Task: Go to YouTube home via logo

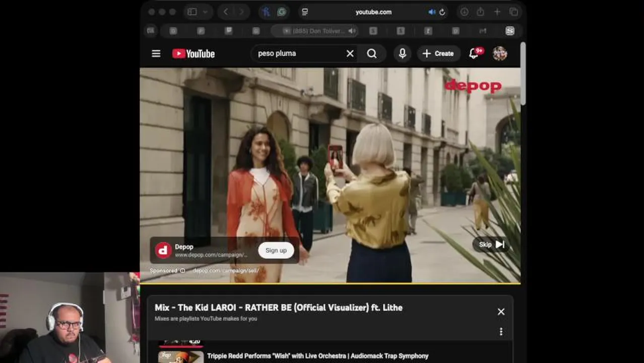Action: 194,53
